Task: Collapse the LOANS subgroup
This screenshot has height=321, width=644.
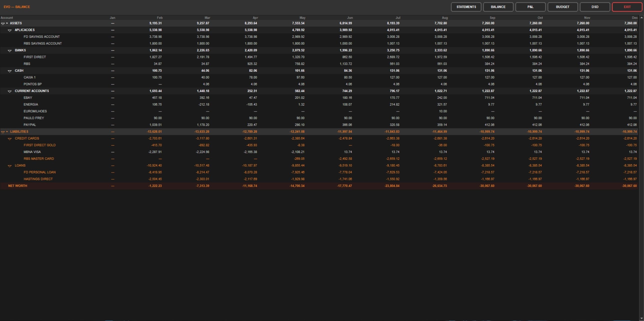Action: pos(10,166)
